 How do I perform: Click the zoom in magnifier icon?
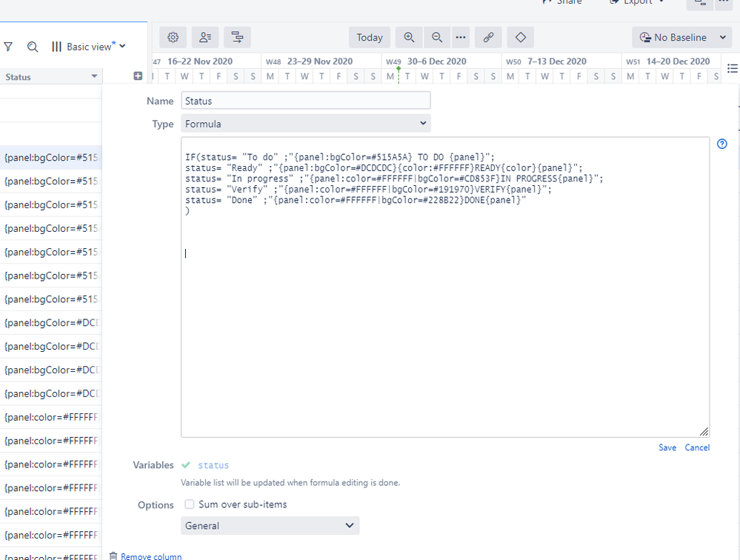tap(409, 37)
